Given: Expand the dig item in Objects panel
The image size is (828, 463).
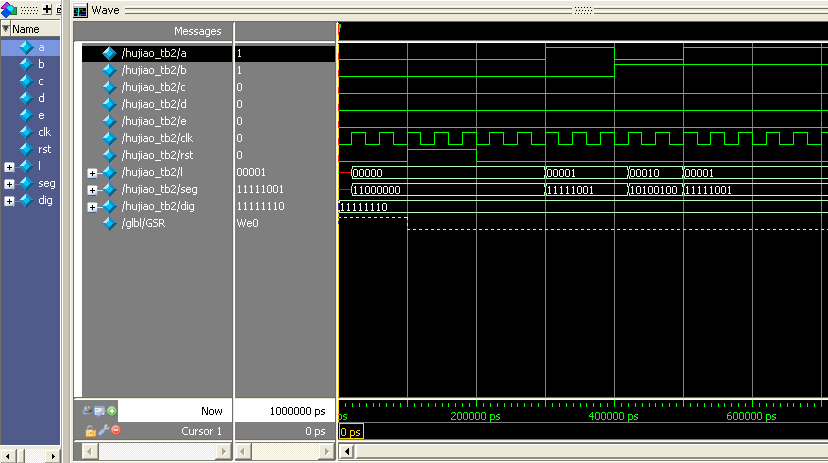Looking at the screenshot, I should click(x=9, y=200).
